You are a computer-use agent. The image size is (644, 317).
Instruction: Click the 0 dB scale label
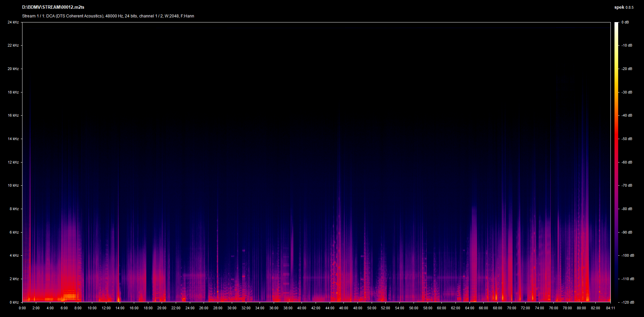625,22
